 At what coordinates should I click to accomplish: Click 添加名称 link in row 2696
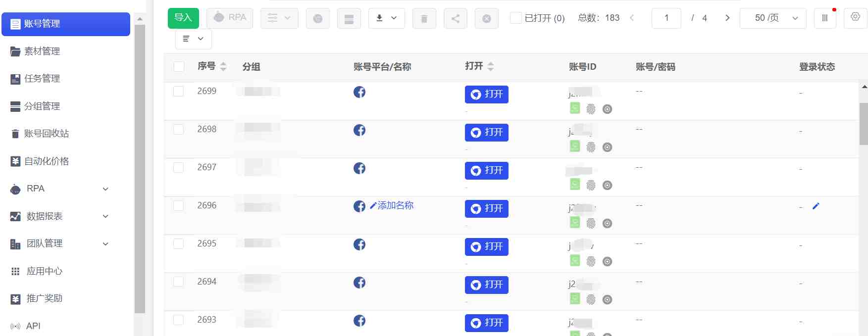point(395,205)
